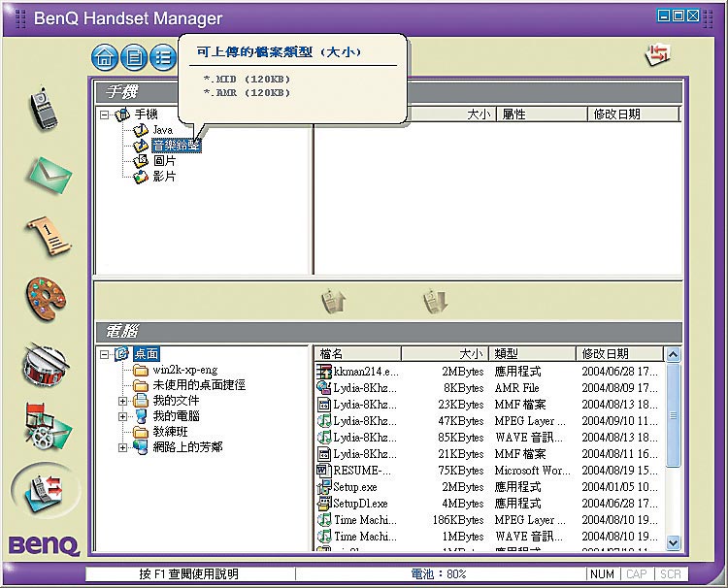728x588 pixels.
Task: Click the 按 F1 查閱使用說明 status text
Action: pyautogui.click(x=188, y=574)
